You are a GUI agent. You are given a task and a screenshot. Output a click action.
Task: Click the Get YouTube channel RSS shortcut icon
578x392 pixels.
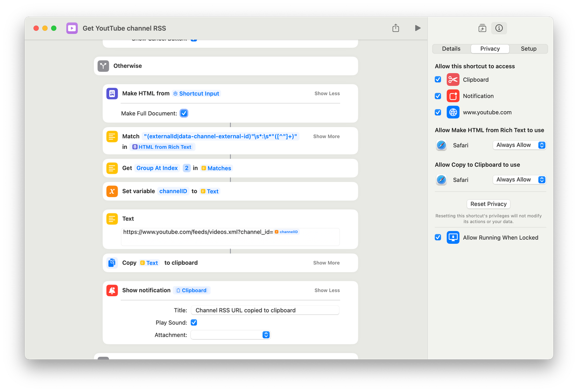coord(72,28)
